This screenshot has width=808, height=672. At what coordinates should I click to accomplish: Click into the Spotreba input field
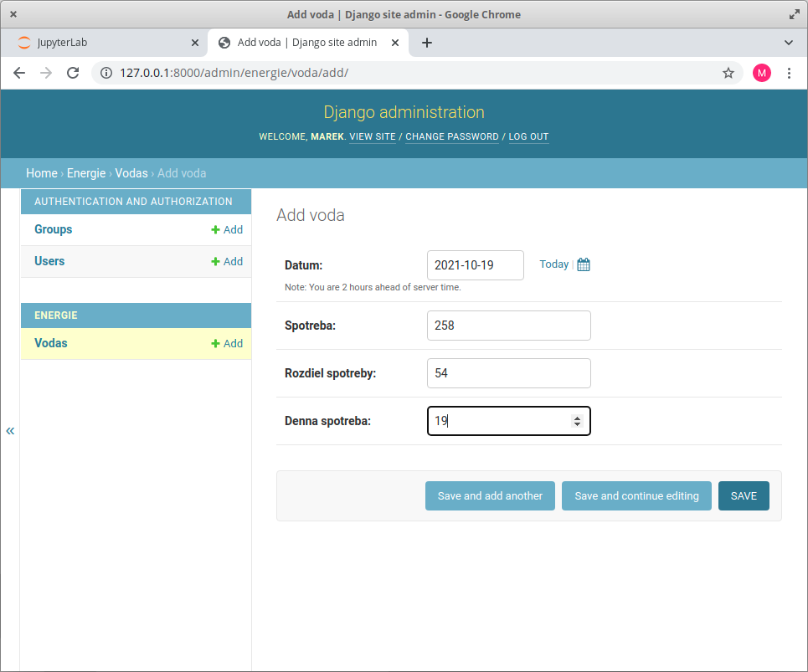tap(508, 326)
